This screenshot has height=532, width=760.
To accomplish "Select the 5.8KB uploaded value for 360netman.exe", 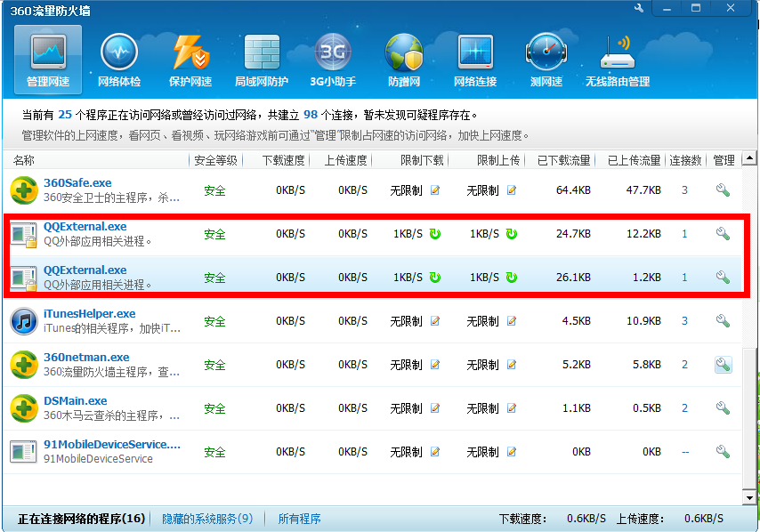I will [647, 365].
